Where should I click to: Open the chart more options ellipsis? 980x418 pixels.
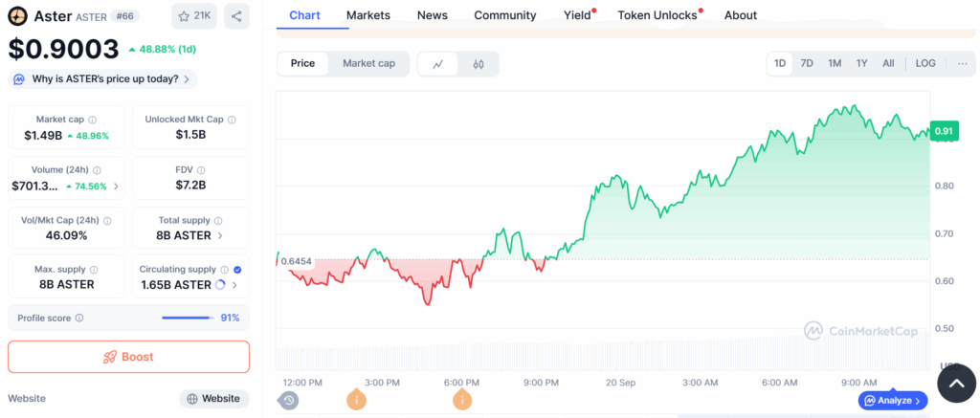coord(963,63)
